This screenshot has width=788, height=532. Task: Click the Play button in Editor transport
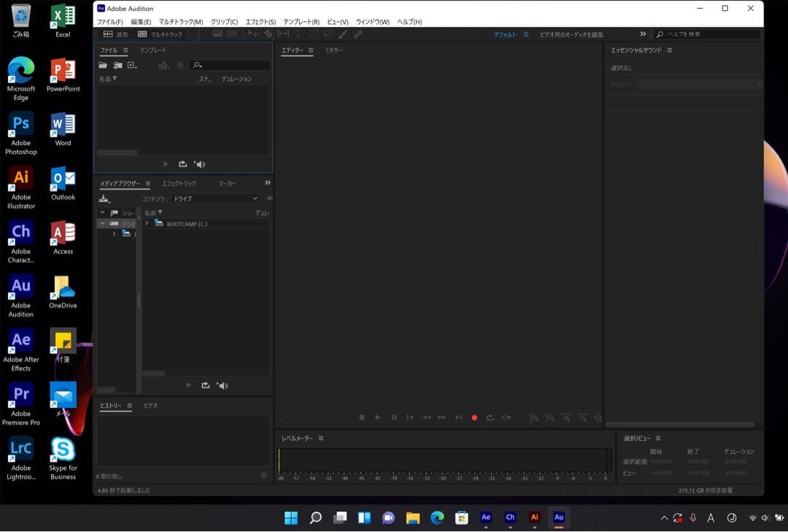(x=378, y=417)
